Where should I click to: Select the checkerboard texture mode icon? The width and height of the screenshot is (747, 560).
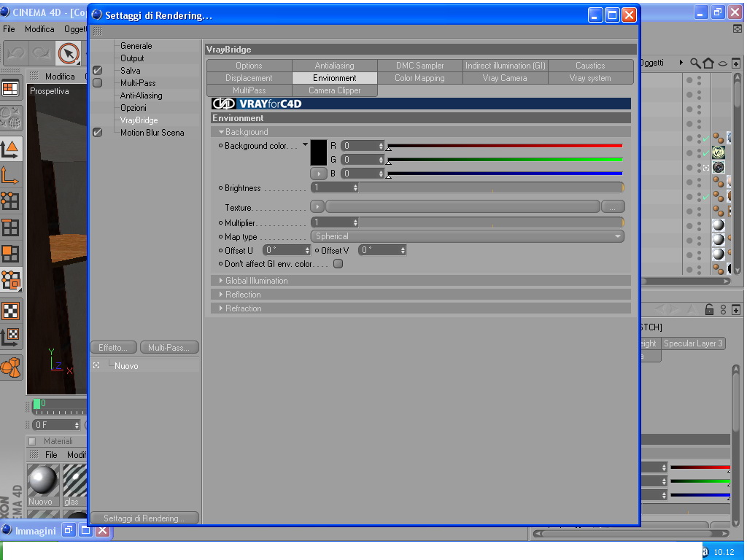(10, 311)
